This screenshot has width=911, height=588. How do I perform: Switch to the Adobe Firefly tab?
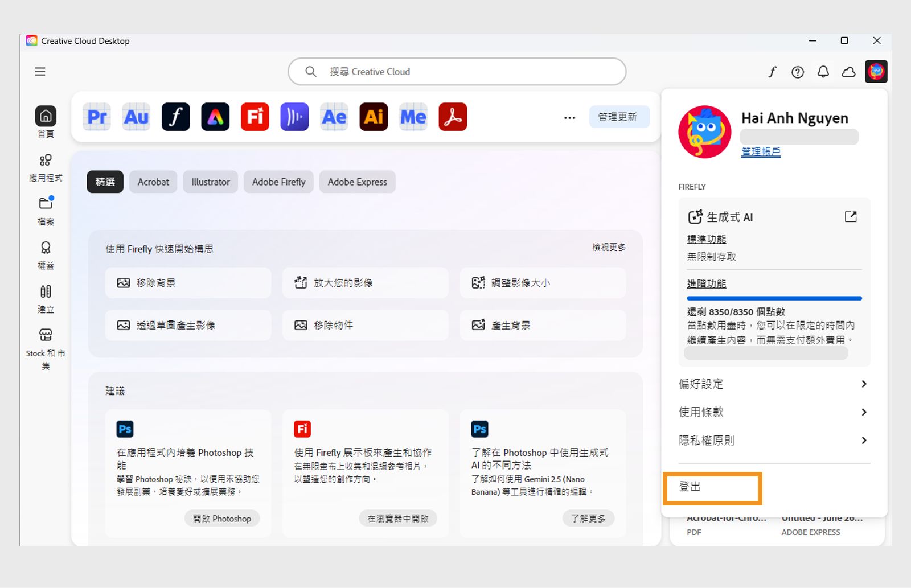pyautogui.click(x=279, y=182)
